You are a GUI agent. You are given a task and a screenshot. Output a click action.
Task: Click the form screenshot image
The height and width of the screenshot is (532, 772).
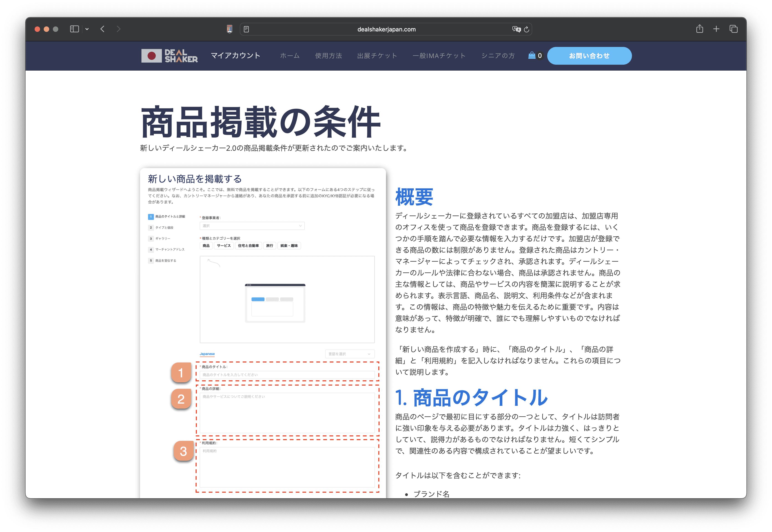pyautogui.click(x=263, y=333)
